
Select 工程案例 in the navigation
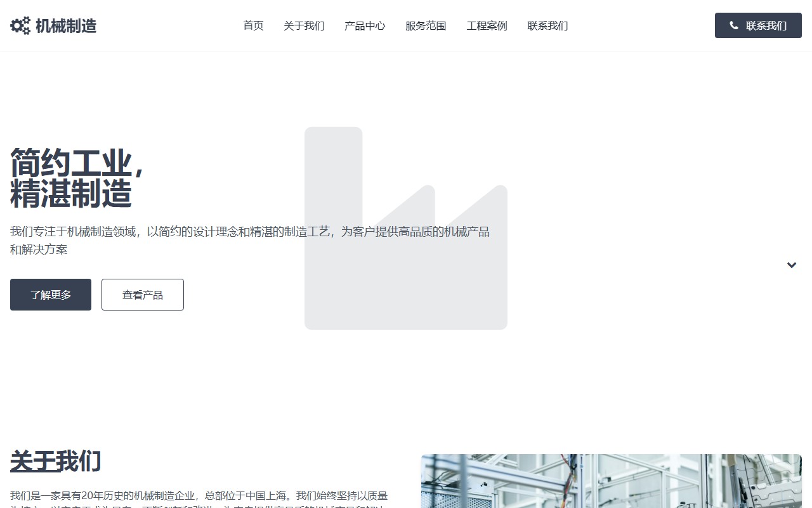(x=487, y=26)
